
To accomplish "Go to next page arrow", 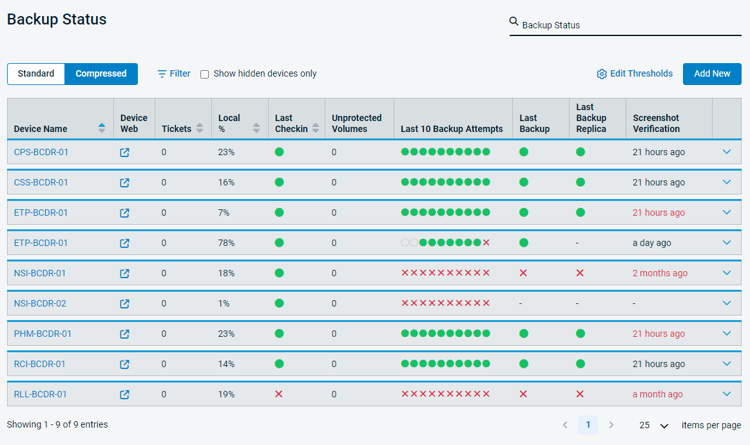I will click(x=611, y=425).
